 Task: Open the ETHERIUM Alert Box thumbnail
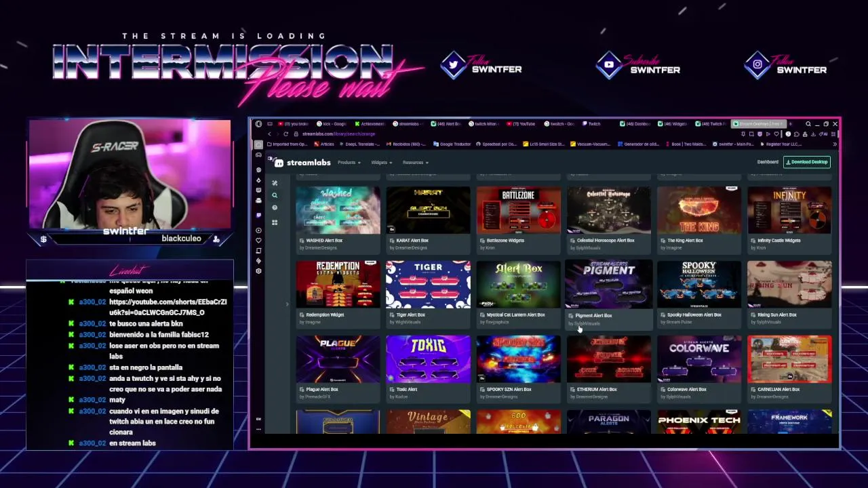[609, 359]
